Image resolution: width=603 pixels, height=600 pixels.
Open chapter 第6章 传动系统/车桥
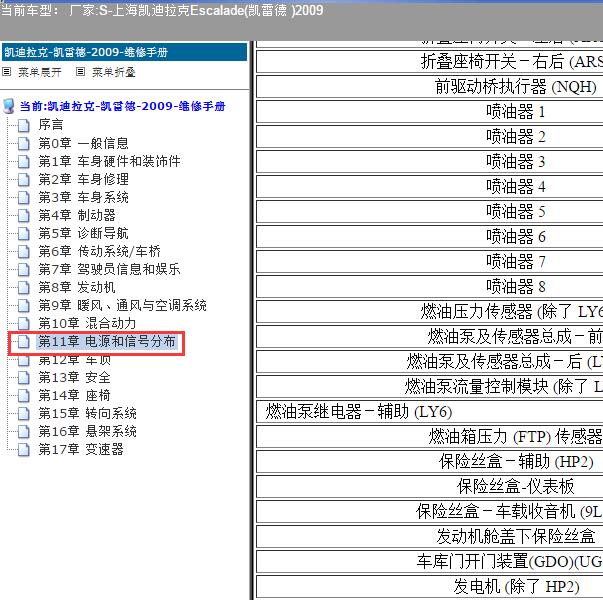point(99,251)
